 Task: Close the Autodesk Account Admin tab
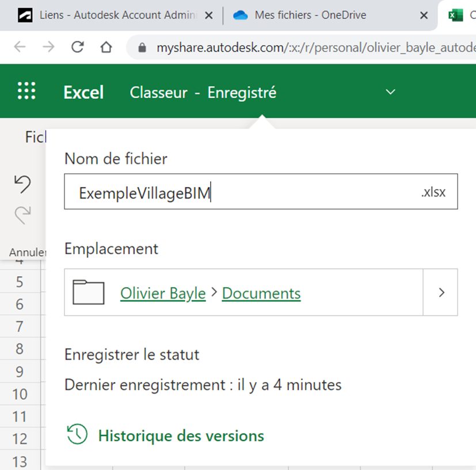(x=209, y=15)
